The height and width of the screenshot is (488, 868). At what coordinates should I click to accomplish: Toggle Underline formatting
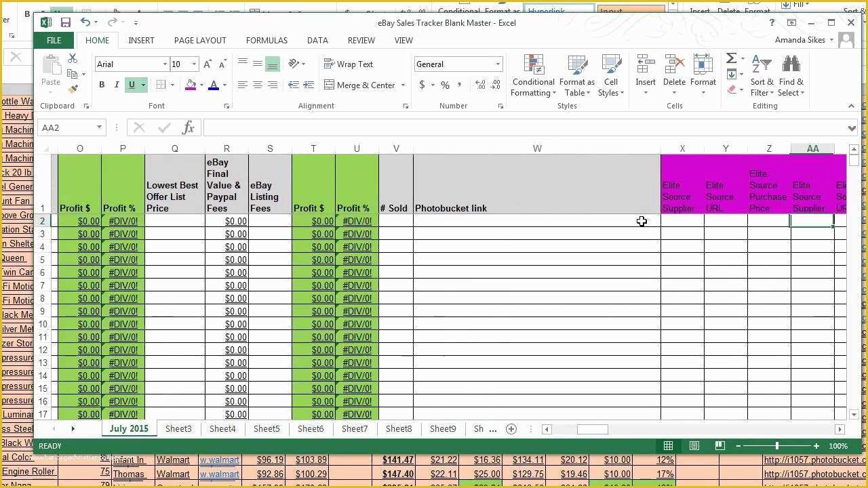(x=132, y=85)
